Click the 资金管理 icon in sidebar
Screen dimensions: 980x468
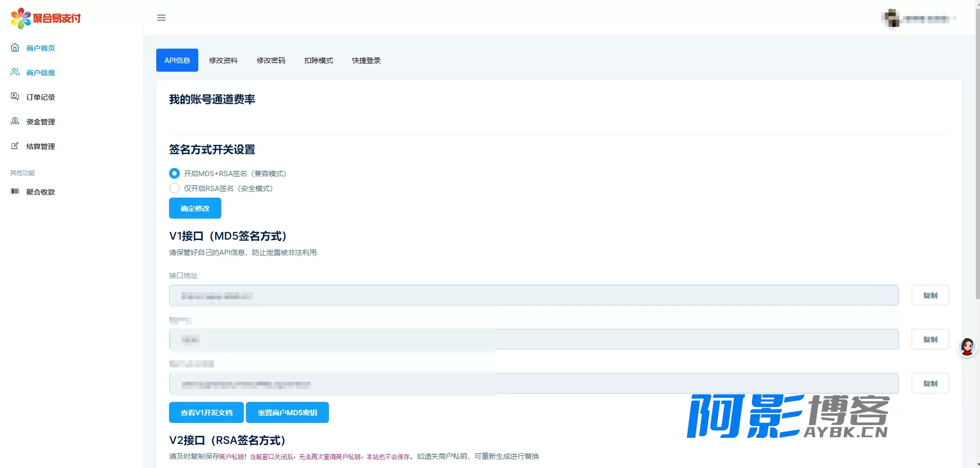(x=15, y=121)
